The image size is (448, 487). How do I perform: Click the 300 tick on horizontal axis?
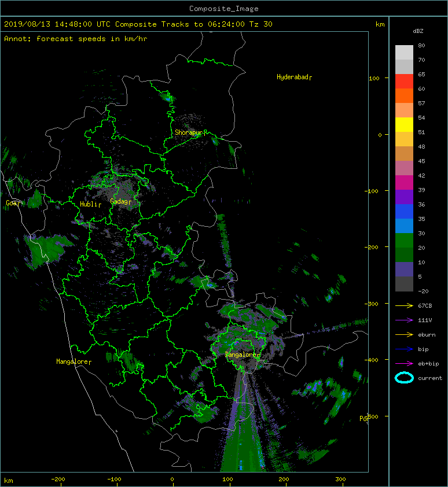pyautogui.click(x=340, y=479)
